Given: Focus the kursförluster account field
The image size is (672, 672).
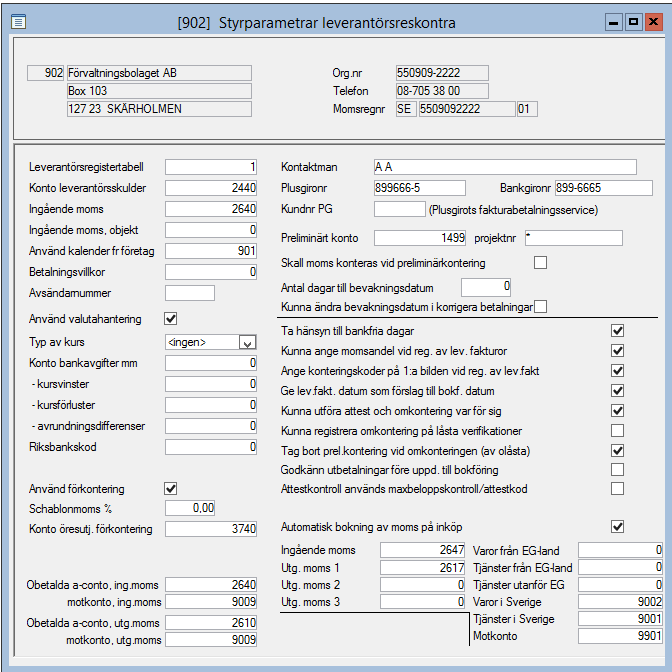Looking at the screenshot, I should pyautogui.click(x=211, y=405).
